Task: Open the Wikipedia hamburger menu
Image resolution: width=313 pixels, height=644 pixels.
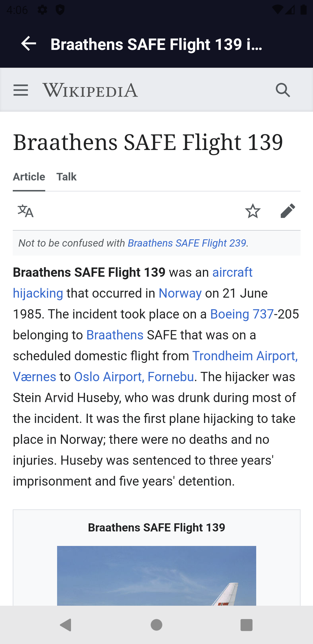Action: tap(21, 90)
